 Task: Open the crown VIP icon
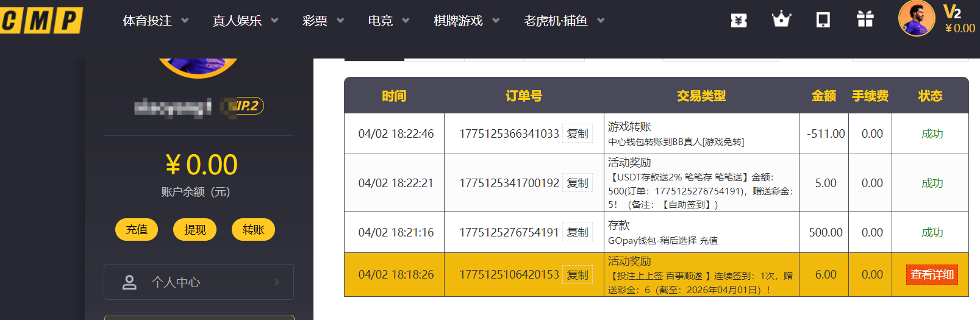[x=781, y=20]
